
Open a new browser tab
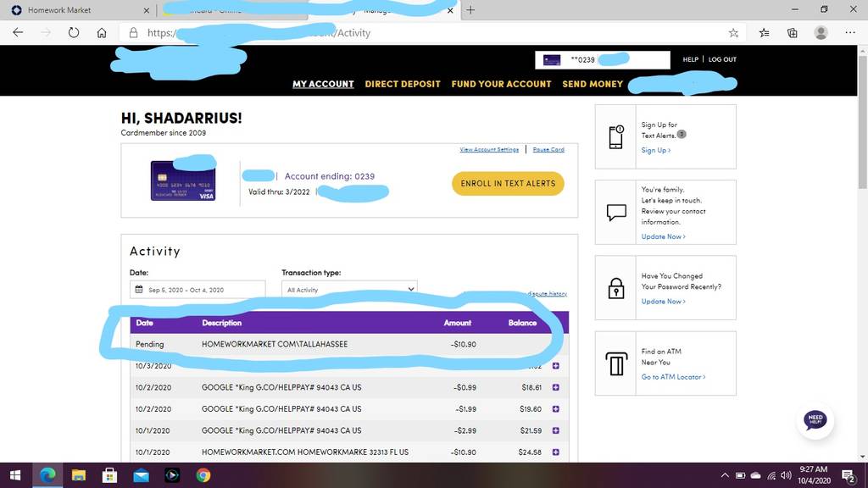click(x=470, y=10)
